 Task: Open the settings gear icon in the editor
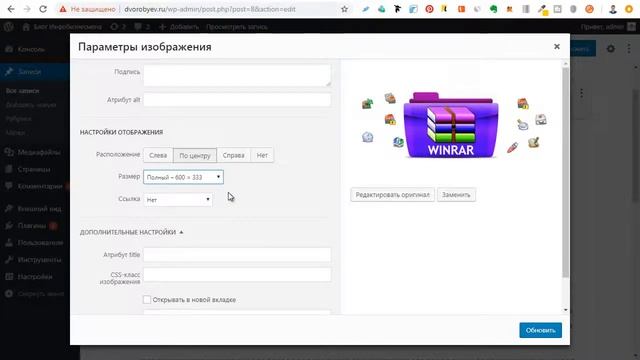click(x=611, y=49)
